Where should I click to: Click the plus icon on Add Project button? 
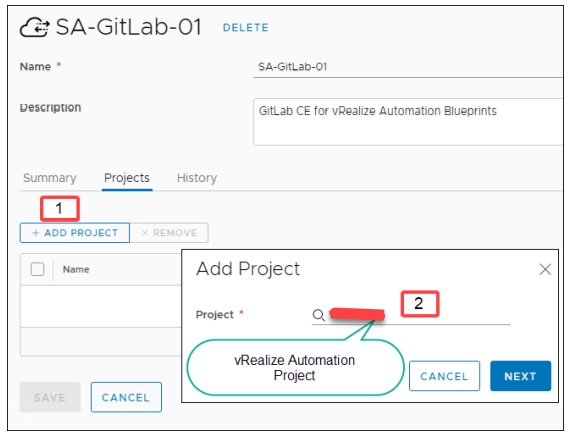tap(36, 233)
